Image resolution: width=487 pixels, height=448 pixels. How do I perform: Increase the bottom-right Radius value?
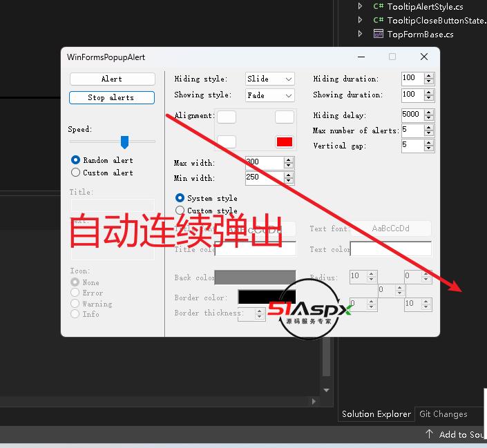[426, 301]
